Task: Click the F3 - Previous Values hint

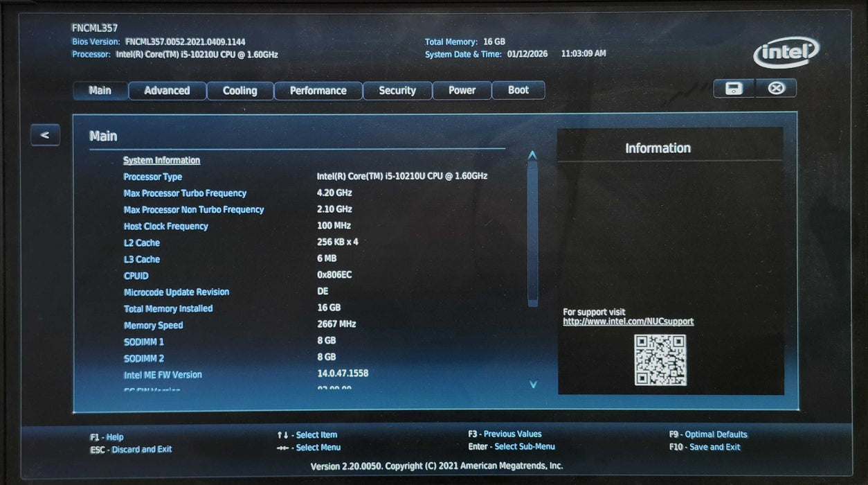Action: [x=505, y=434]
